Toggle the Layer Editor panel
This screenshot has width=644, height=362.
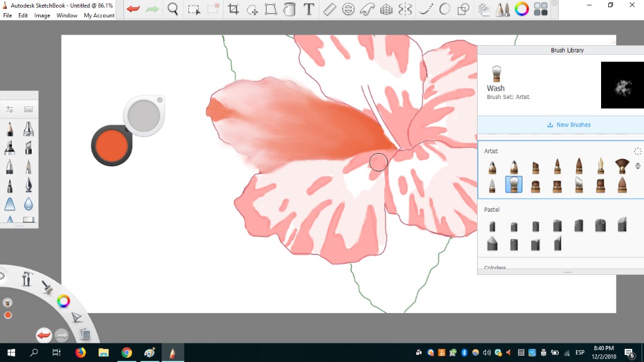(x=484, y=10)
